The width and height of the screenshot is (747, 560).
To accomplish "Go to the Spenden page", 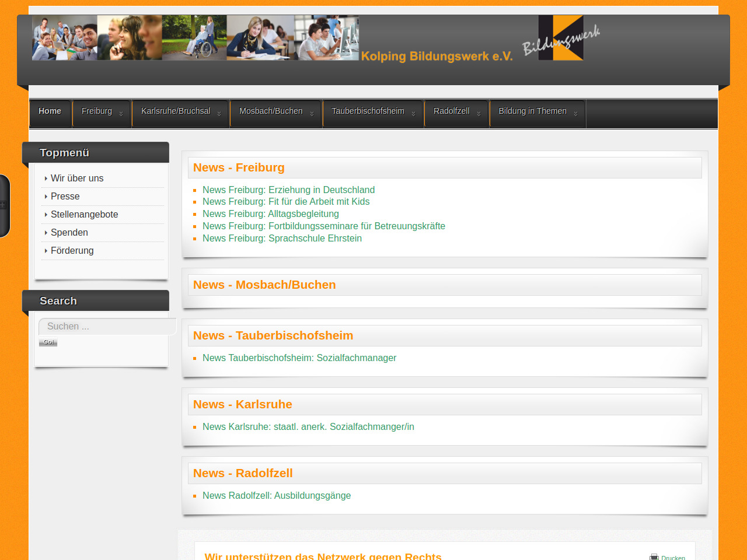I will pyautogui.click(x=69, y=233).
